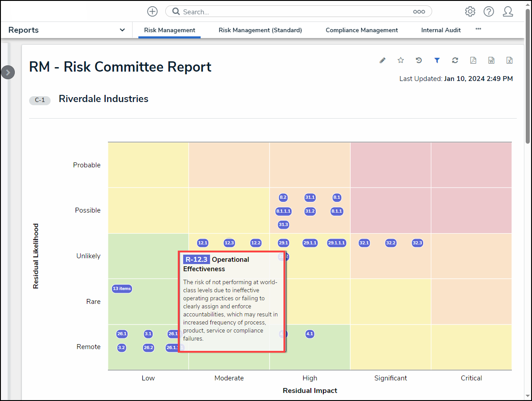Switch to the Compliance Management tab

[361, 30]
